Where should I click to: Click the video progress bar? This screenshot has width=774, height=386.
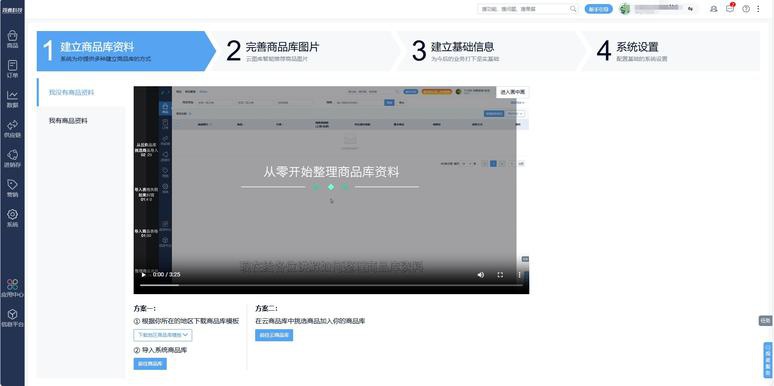(x=331, y=285)
